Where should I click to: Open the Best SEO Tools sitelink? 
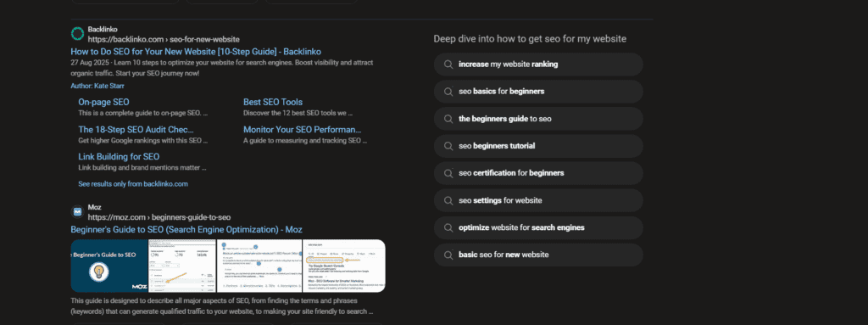[273, 102]
